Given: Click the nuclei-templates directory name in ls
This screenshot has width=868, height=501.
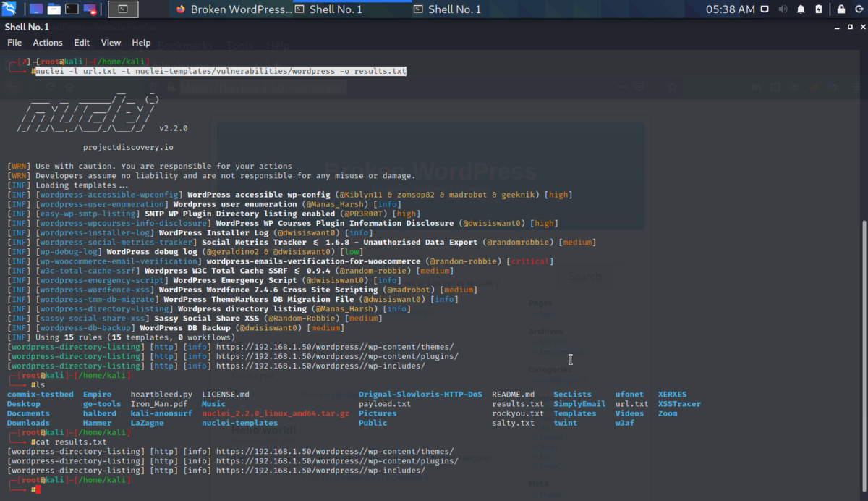Looking at the screenshot, I should (x=239, y=423).
